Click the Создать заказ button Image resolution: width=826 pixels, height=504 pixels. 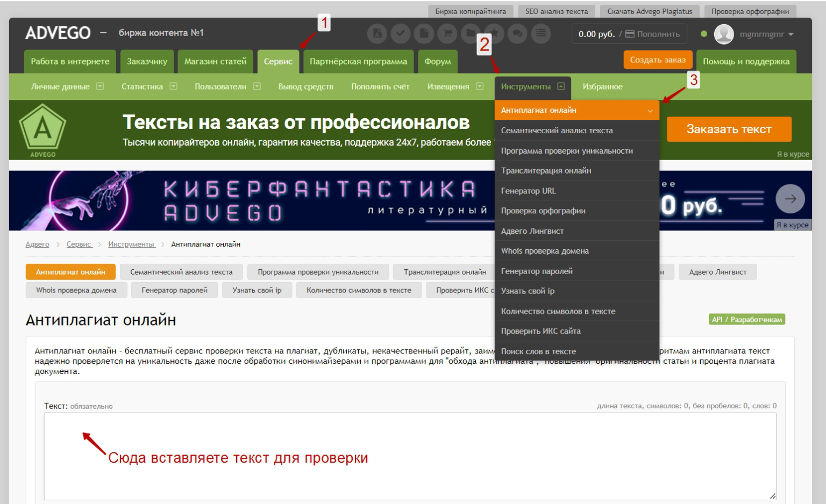coord(658,60)
